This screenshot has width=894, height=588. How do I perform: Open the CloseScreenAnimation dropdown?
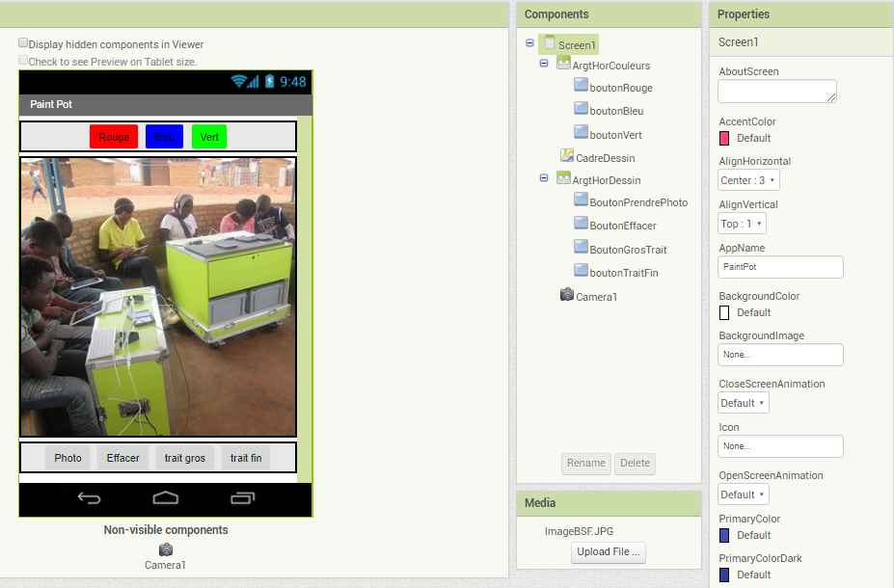coord(743,403)
